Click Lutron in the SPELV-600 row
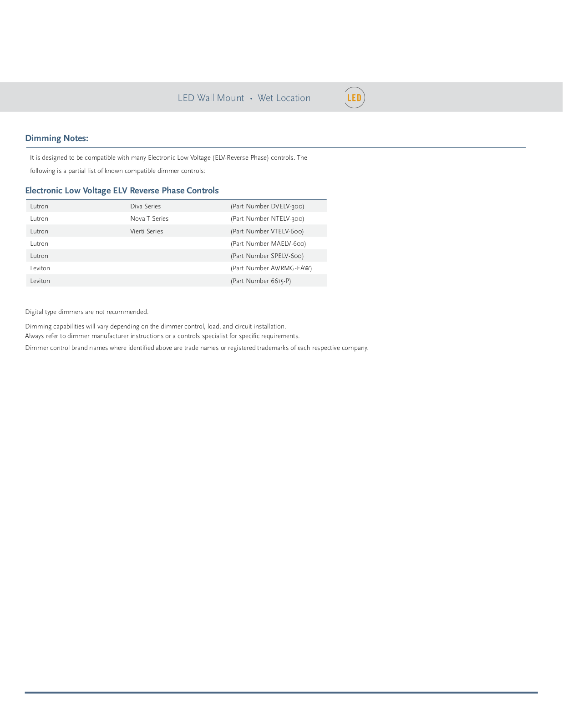The width and height of the screenshot is (563, 728). click(39, 256)
